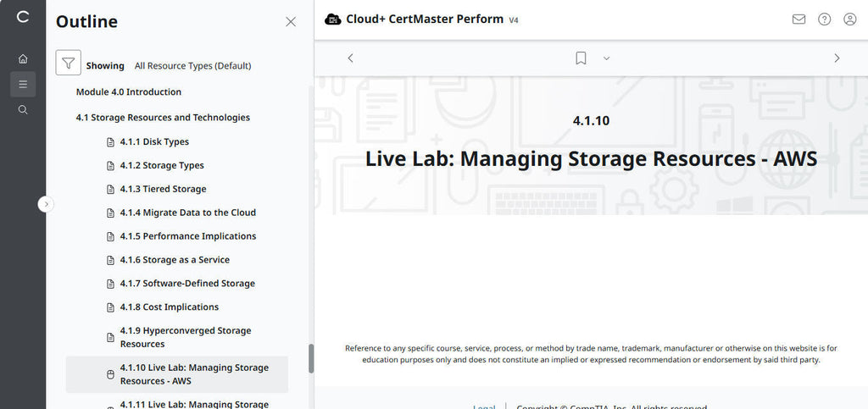Go to next page arrow
The width and height of the screenshot is (868, 409).
click(837, 58)
